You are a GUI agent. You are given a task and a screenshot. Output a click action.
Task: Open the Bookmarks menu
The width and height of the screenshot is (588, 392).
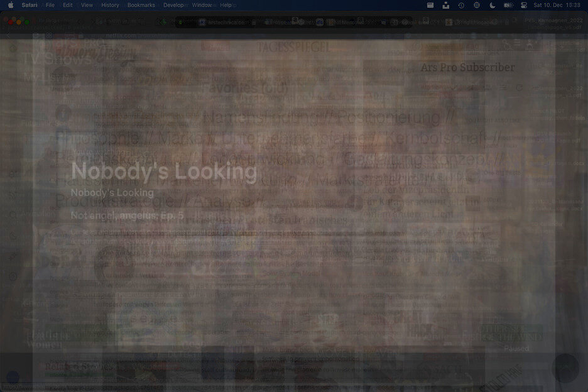coord(141,5)
